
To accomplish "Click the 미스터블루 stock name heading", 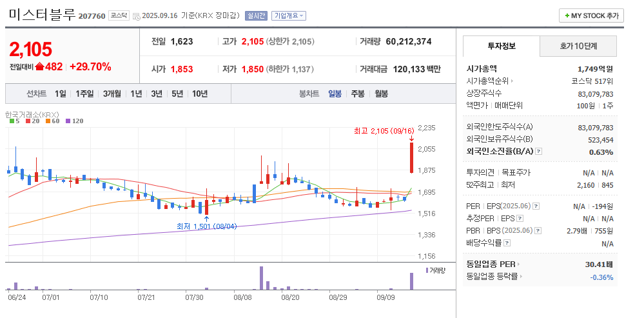I will pos(42,14).
